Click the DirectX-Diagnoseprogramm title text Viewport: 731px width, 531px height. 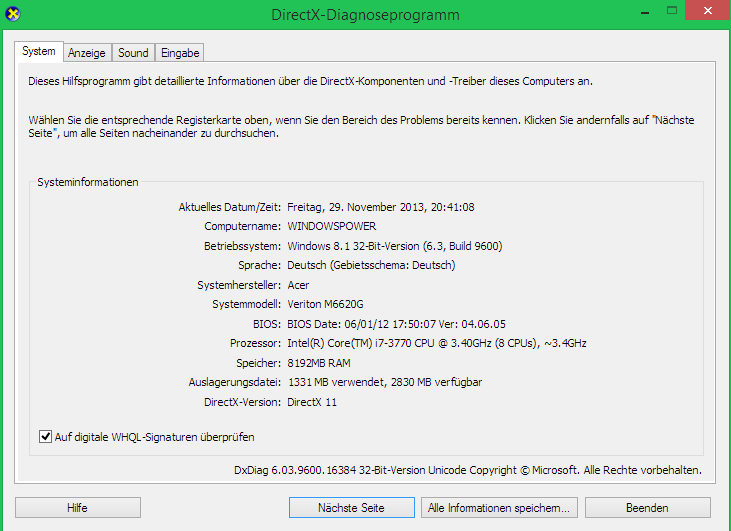(366, 15)
